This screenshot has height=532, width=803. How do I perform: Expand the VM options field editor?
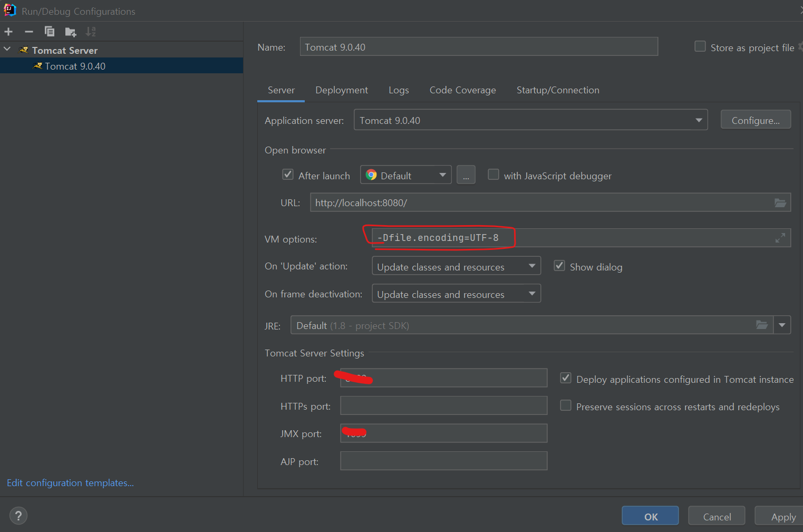(x=780, y=238)
